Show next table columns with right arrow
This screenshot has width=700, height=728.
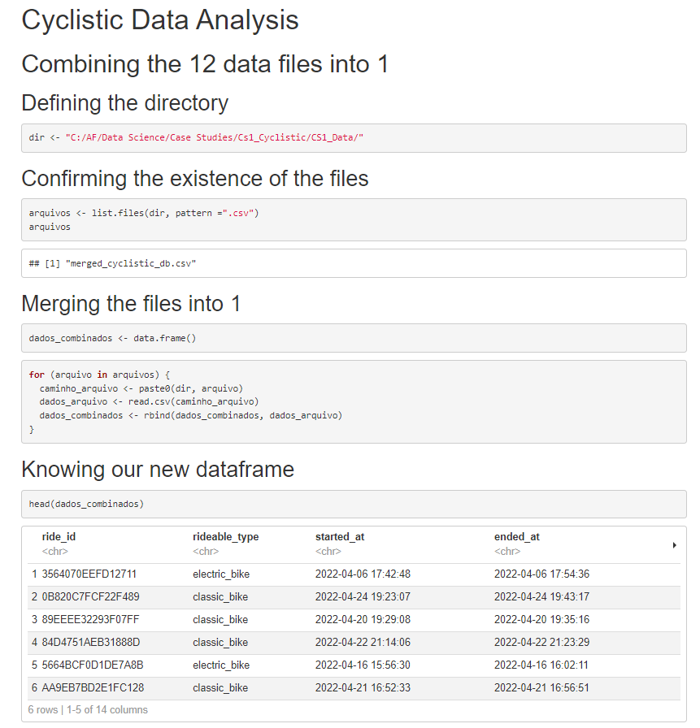674,545
